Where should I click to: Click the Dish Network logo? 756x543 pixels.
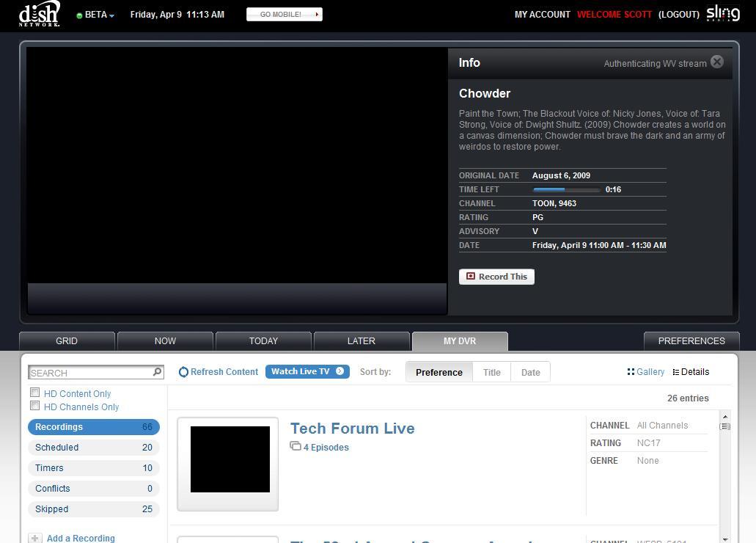(x=39, y=14)
